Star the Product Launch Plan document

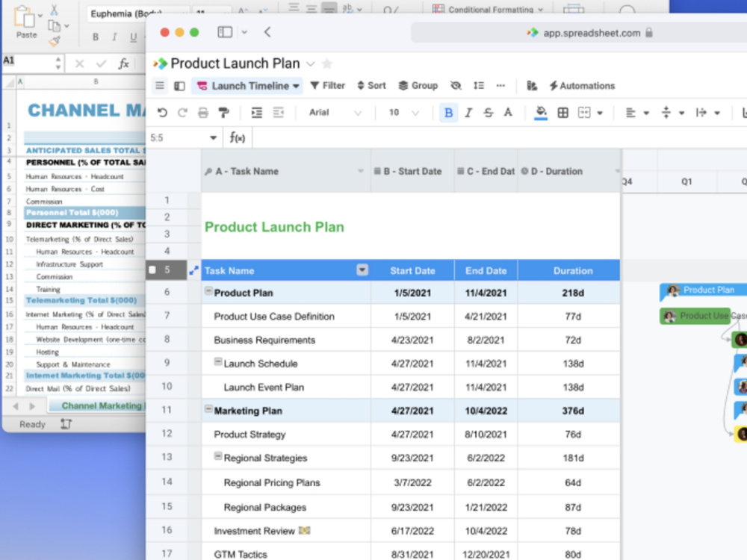click(x=327, y=63)
